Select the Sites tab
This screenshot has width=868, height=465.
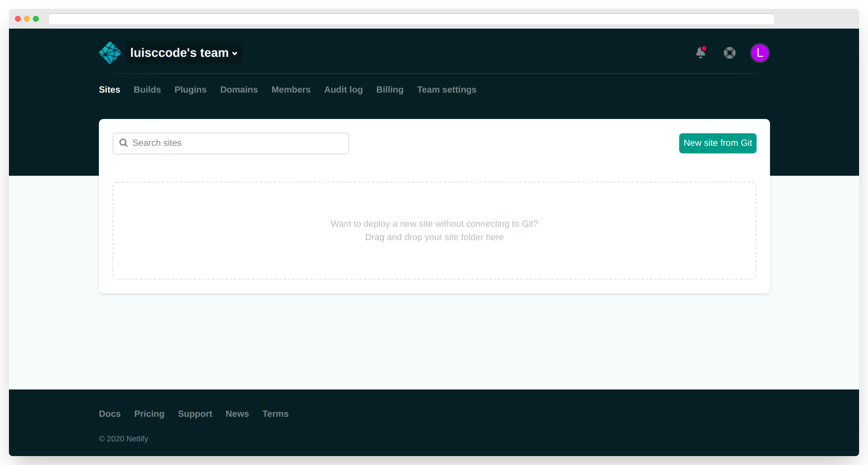(110, 89)
